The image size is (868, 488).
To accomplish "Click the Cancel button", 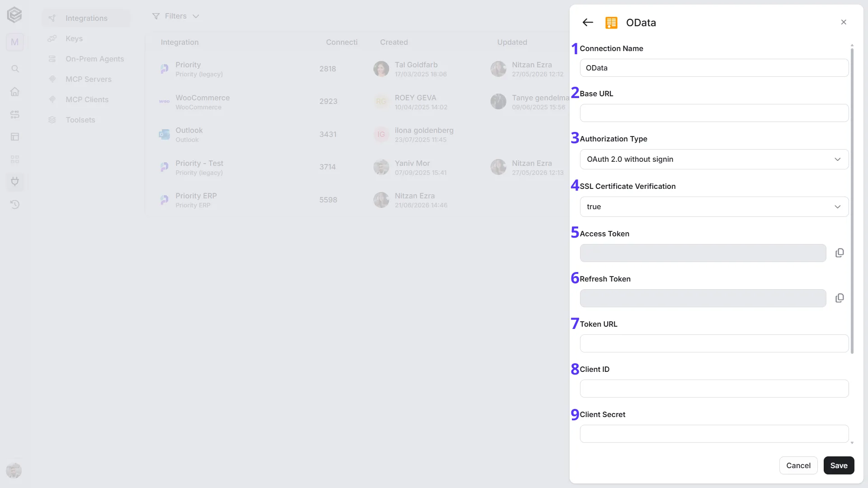I will [x=798, y=465].
